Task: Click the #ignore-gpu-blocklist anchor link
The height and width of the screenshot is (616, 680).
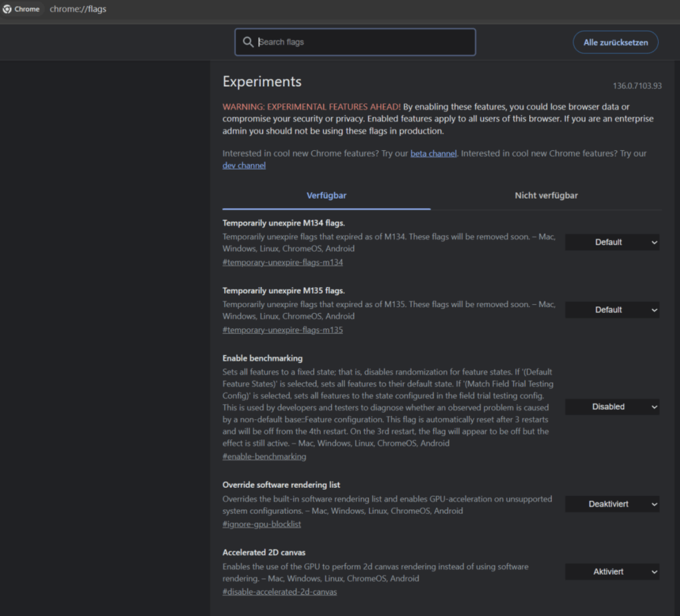Action: [x=261, y=524]
